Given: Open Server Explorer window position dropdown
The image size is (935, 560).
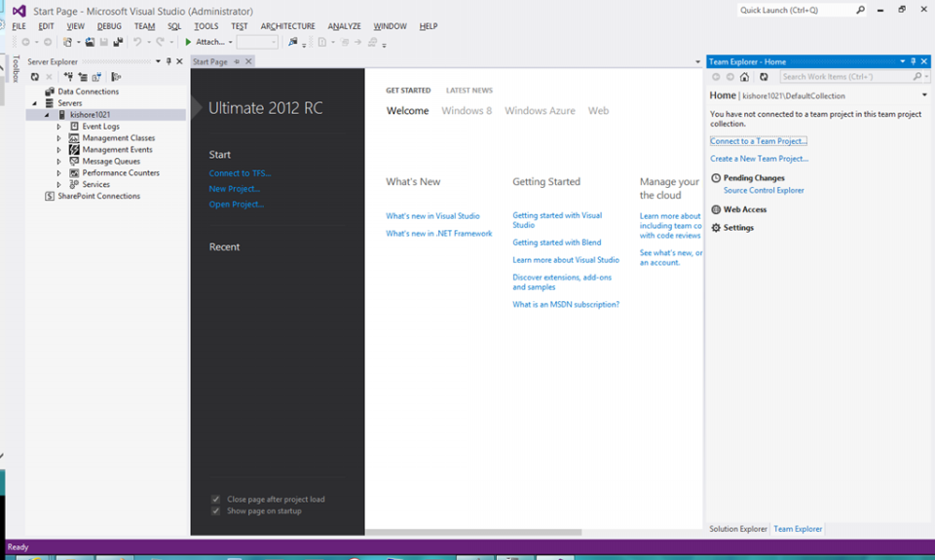Looking at the screenshot, I should click(x=158, y=61).
